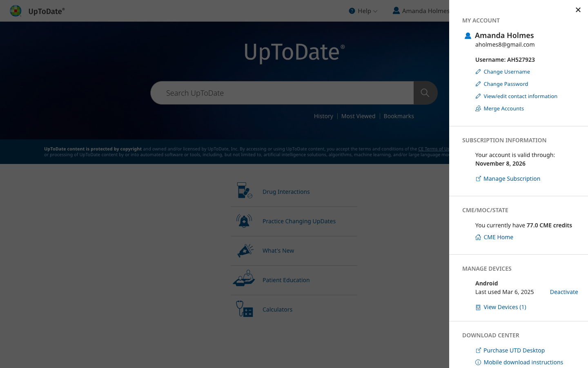Screen dimensions: 588x368
Task: Click the info icon for Mobile download instructions
Action: pos(478,362)
